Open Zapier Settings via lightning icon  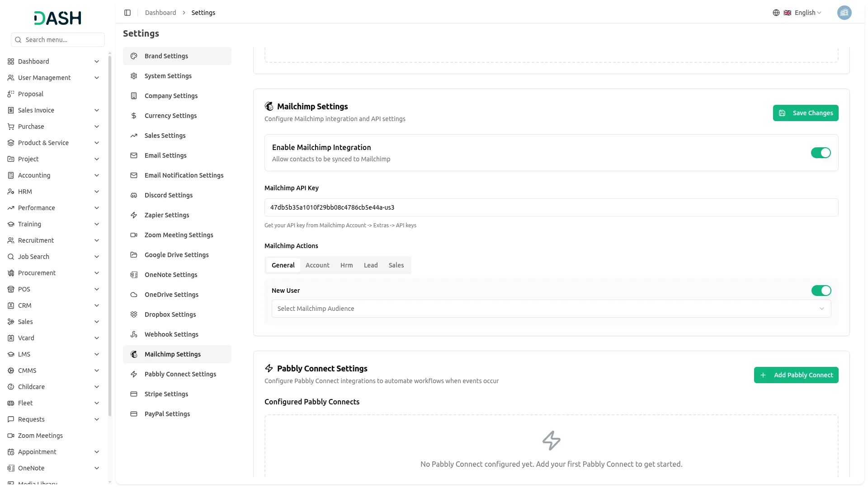click(134, 215)
